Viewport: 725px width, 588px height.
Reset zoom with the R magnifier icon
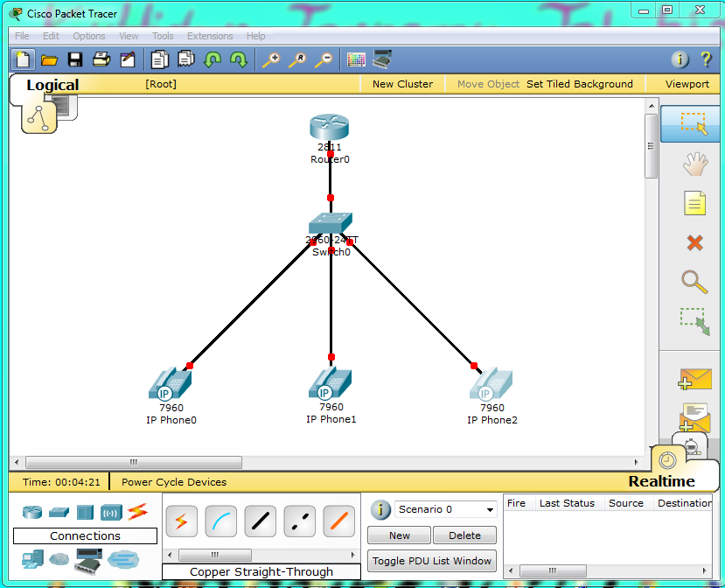click(x=297, y=60)
